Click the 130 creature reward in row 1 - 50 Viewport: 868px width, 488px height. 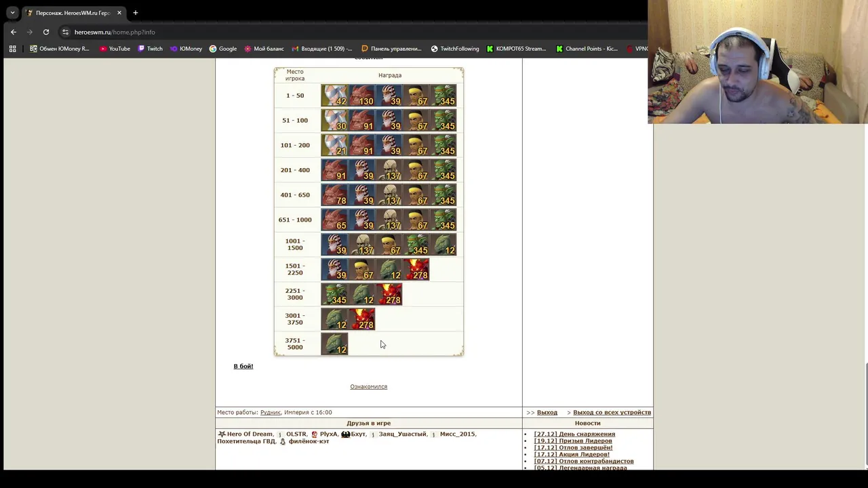coord(361,96)
